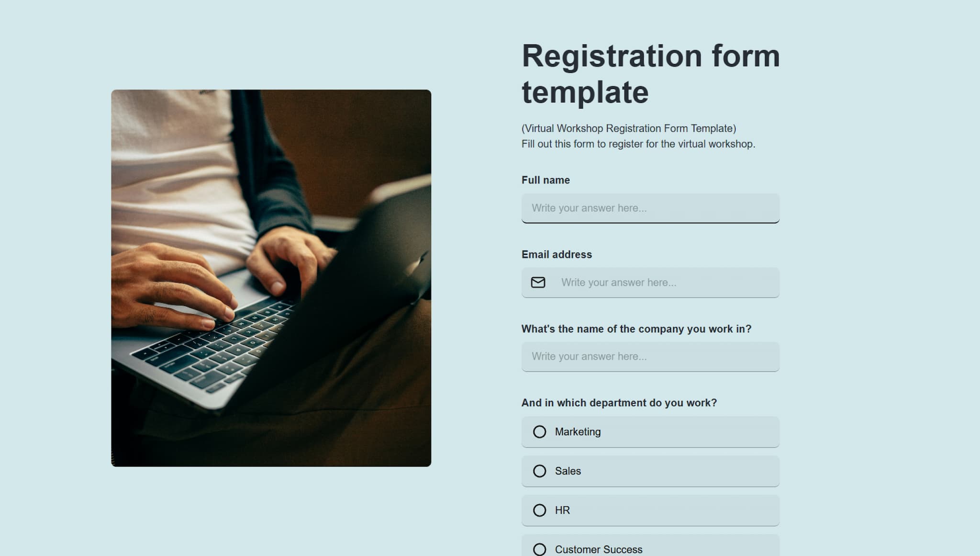Click the Full name input field

point(650,207)
